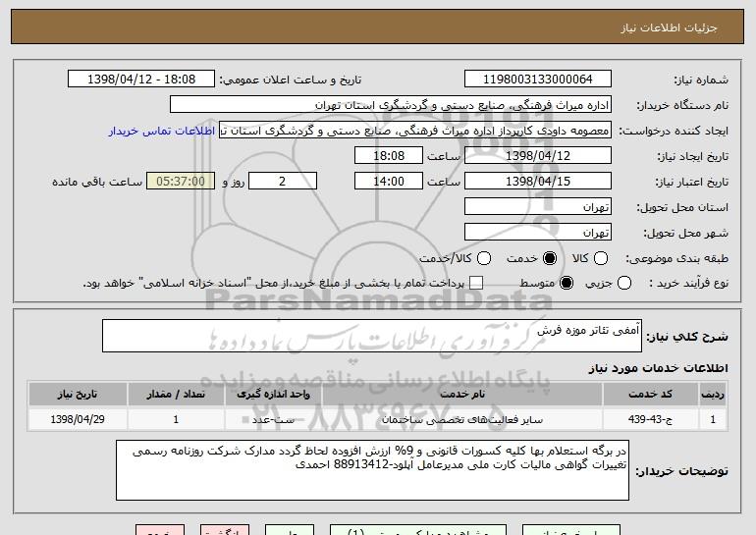Click the تاریخ نیاز column header

pyautogui.click(x=78, y=395)
